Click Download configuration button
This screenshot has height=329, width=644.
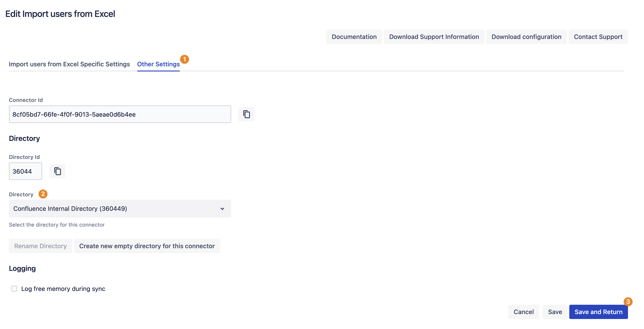[x=526, y=37]
